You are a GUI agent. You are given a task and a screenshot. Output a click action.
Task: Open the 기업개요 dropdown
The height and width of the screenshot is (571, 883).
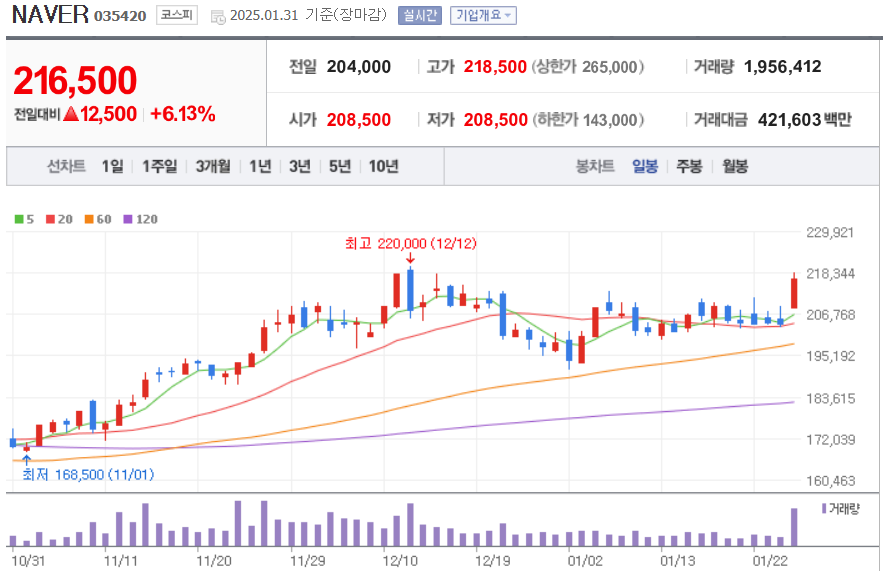(483, 15)
